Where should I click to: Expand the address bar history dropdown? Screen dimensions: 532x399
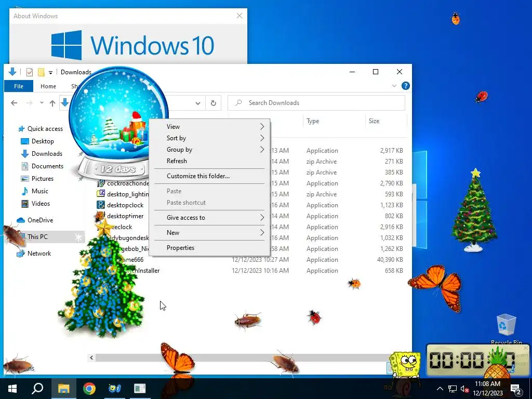pyautogui.click(x=198, y=103)
